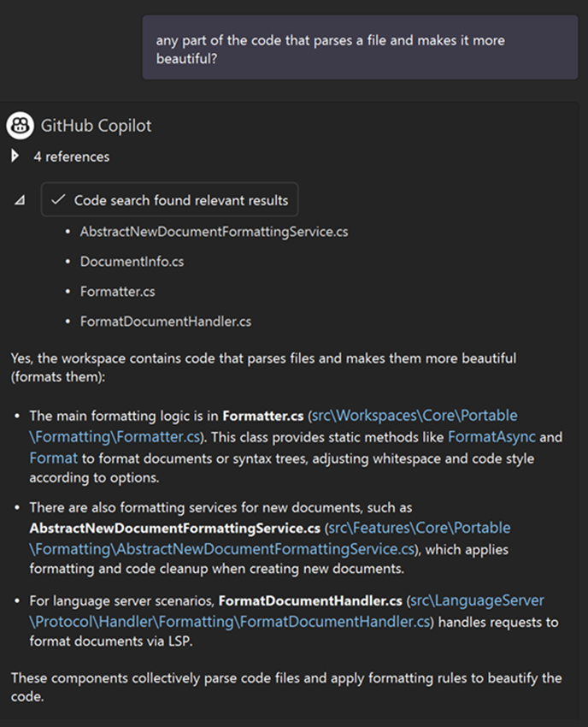Click the checkmark in code search status

[58, 200]
